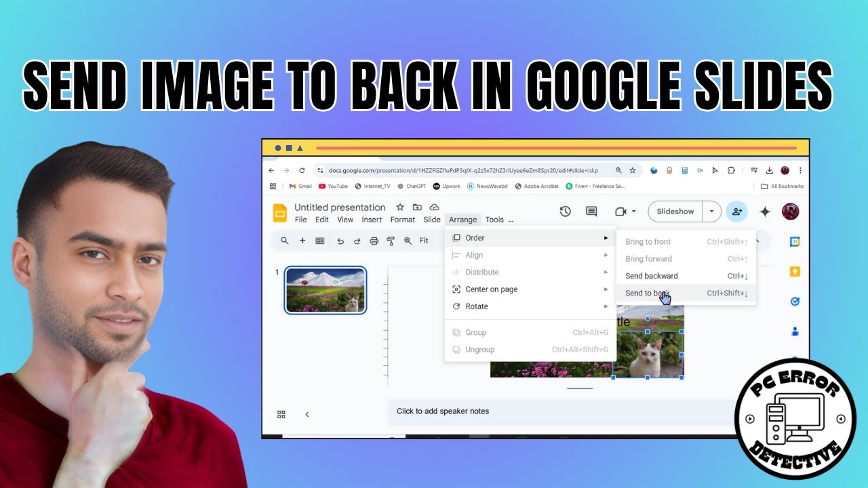This screenshot has width=868, height=488.
Task: Redo the last action
Action: [x=357, y=241]
